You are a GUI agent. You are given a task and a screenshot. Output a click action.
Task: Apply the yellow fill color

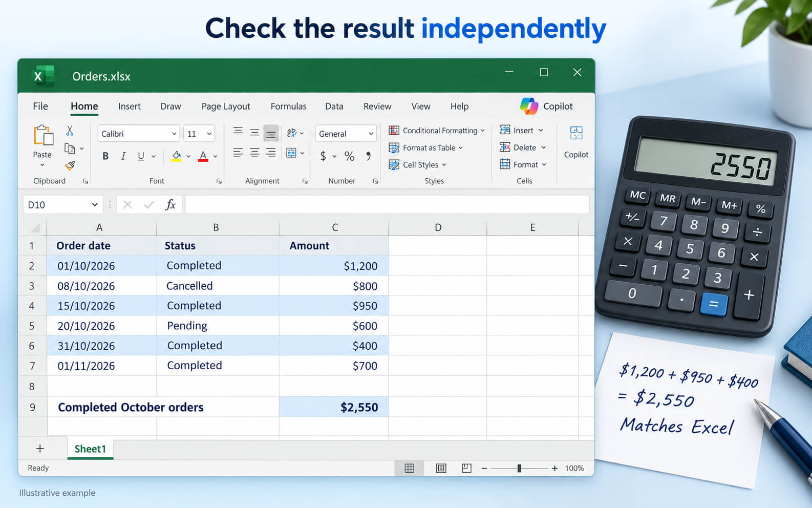[177, 156]
